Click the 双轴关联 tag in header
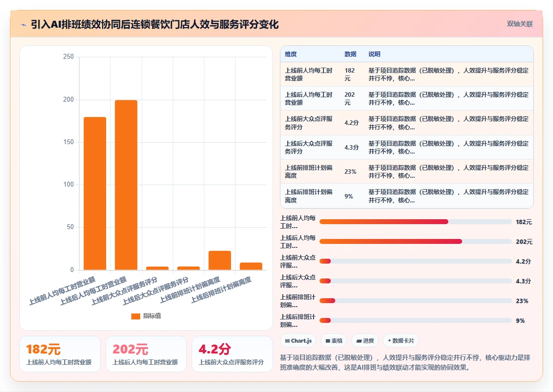 (x=519, y=24)
